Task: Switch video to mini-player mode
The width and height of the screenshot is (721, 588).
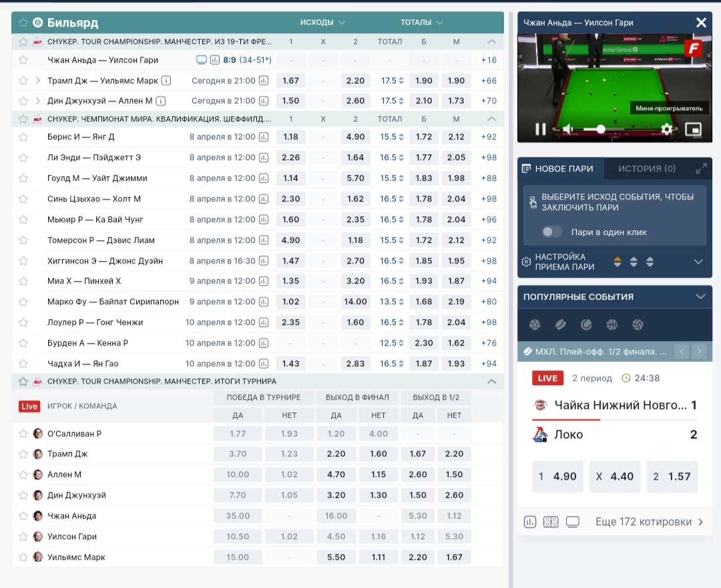Action: click(x=694, y=129)
